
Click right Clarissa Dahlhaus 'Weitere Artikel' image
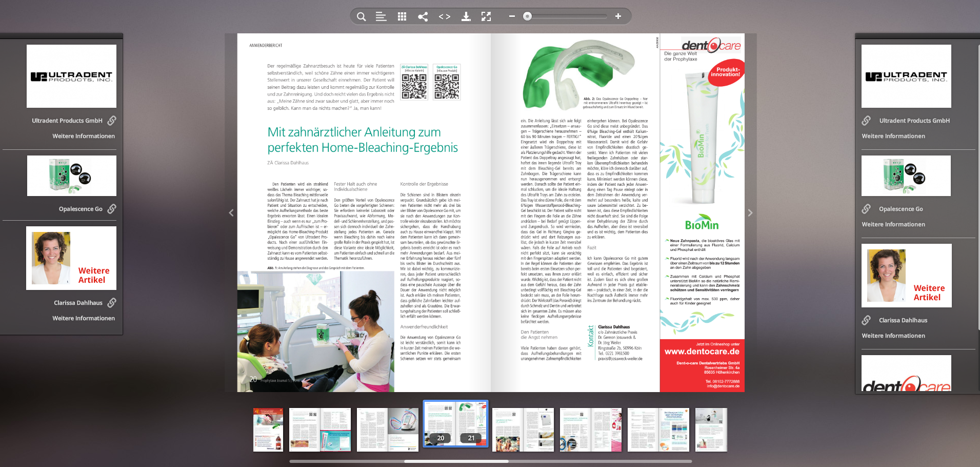[907, 276]
